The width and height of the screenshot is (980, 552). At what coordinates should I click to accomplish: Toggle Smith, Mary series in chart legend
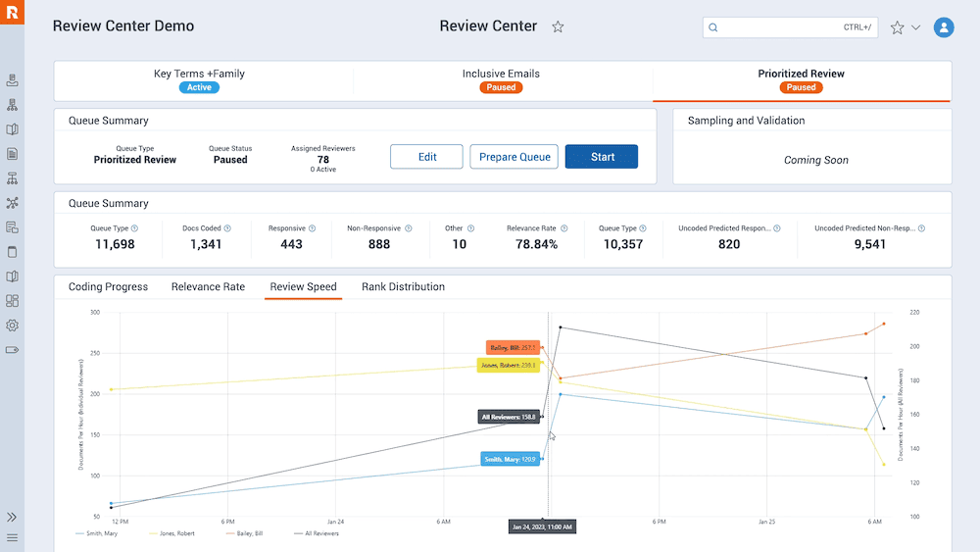click(x=96, y=533)
